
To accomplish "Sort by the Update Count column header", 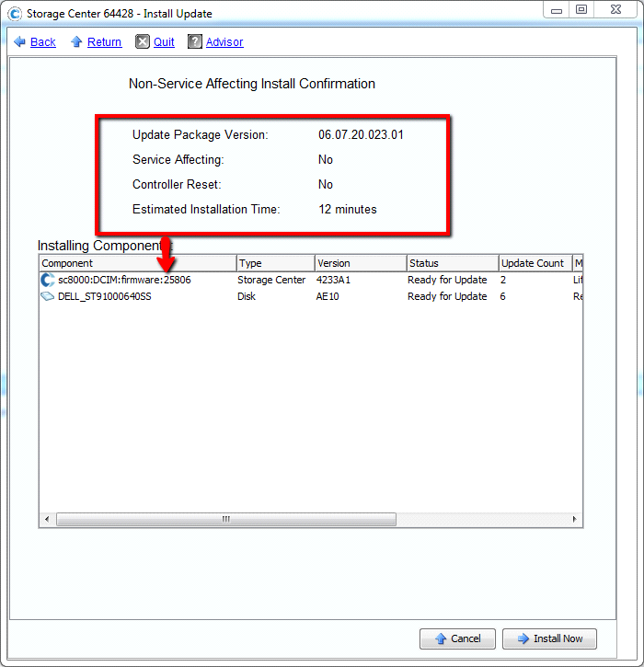I will coord(535,263).
